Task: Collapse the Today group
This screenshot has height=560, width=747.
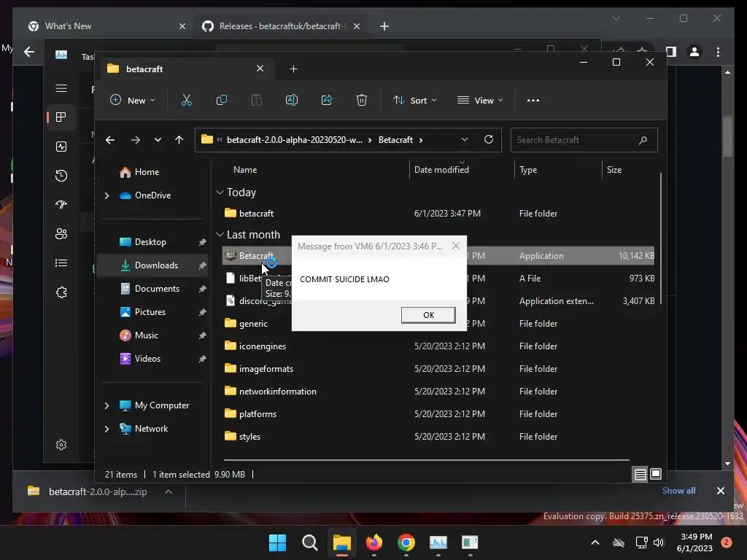Action: [220, 192]
